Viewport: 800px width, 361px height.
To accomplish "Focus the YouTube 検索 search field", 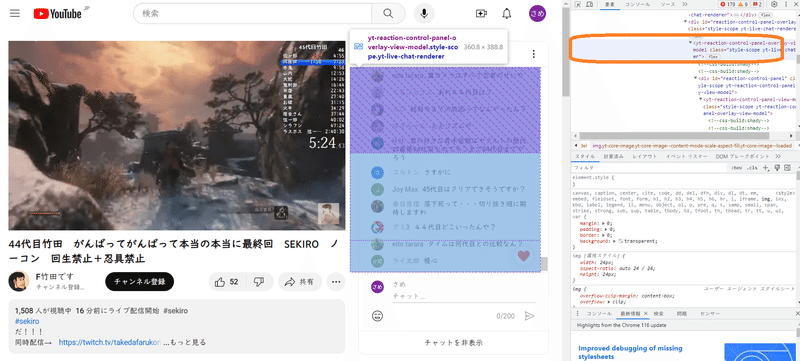I will 252,13.
